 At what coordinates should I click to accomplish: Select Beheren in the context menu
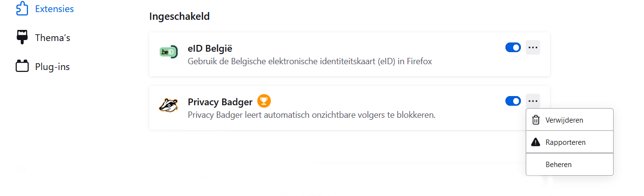[559, 164]
